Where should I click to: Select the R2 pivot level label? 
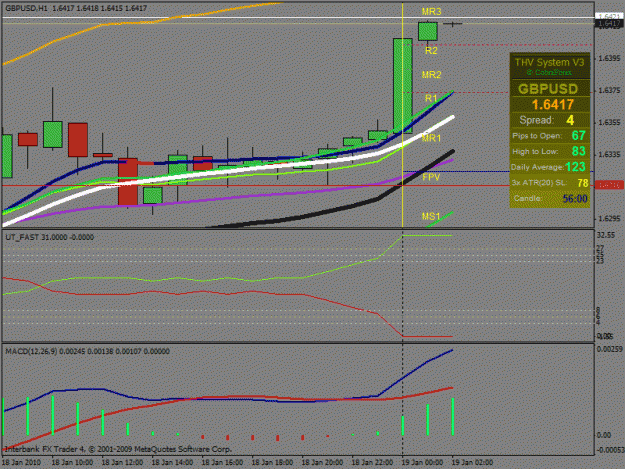pyautogui.click(x=431, y=51)
